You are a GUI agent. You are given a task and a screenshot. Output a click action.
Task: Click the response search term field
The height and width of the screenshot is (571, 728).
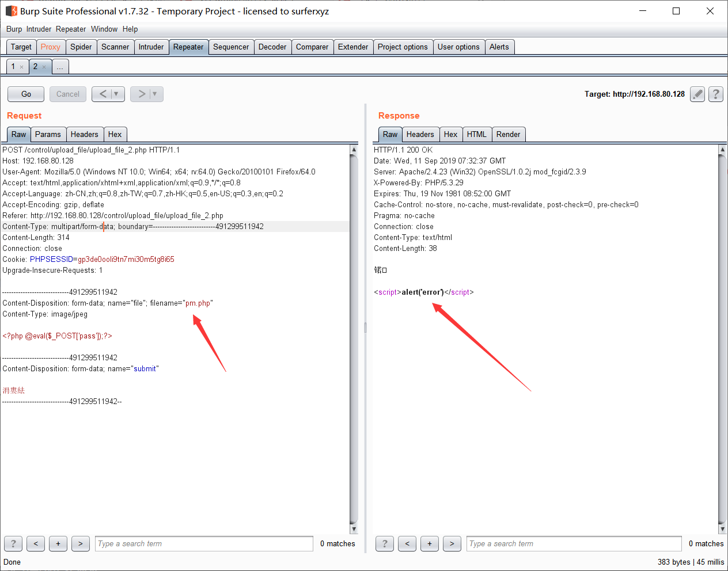click(x=574, y=543)
